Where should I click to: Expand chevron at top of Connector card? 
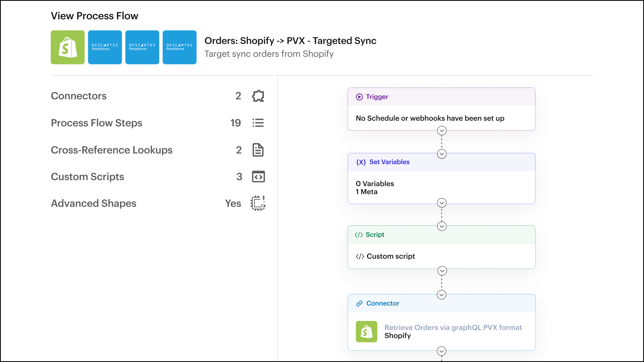pos(442,295)
